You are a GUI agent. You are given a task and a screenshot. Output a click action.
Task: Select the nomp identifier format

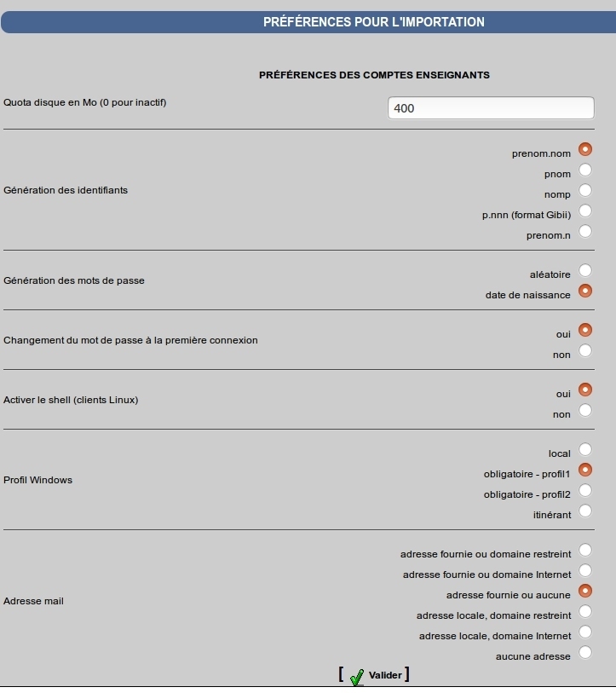(585, 190)
